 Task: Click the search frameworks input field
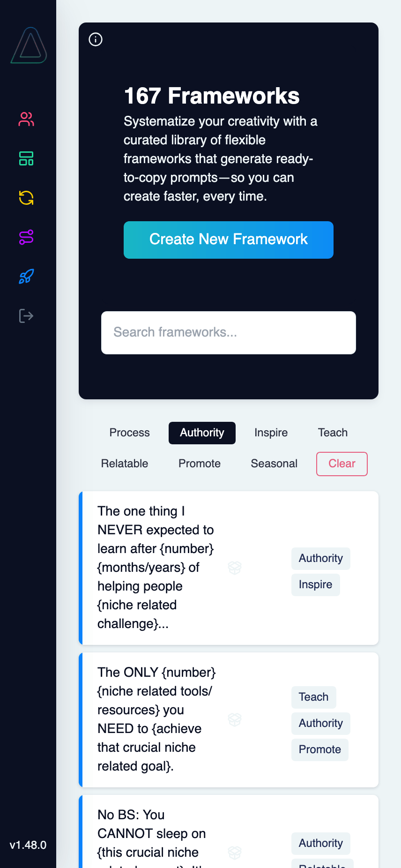(228, 332)
